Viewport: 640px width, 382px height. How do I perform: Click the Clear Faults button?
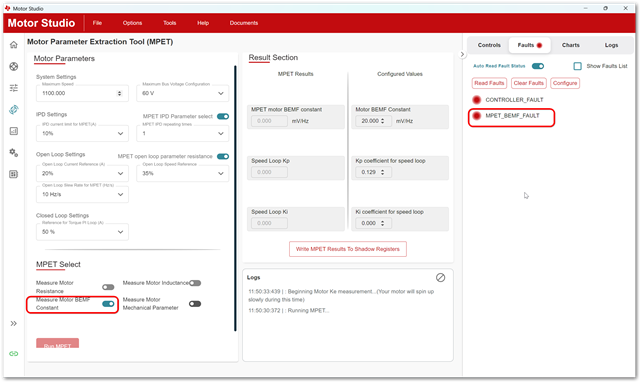[x=529, y=83]
